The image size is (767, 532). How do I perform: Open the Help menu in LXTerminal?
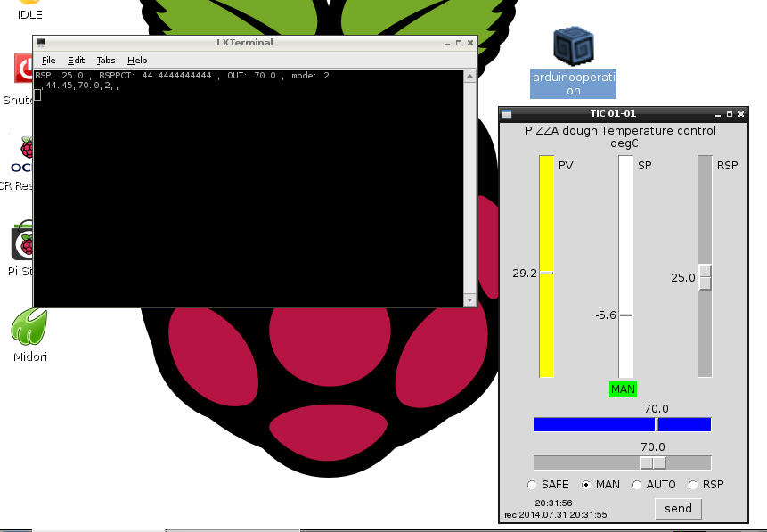(x=137, y=61)
